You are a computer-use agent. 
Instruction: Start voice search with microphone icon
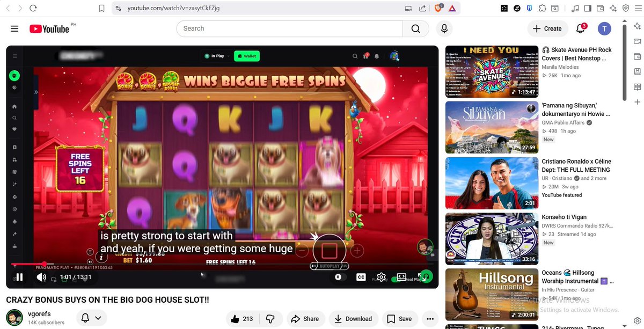point(444,28)
